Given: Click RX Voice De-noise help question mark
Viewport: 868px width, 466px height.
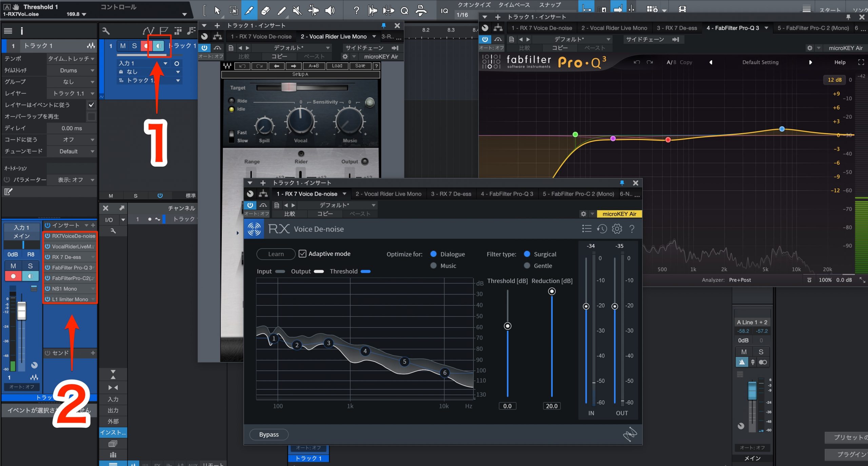Looking at the screenshot, I should coord(632,229).
